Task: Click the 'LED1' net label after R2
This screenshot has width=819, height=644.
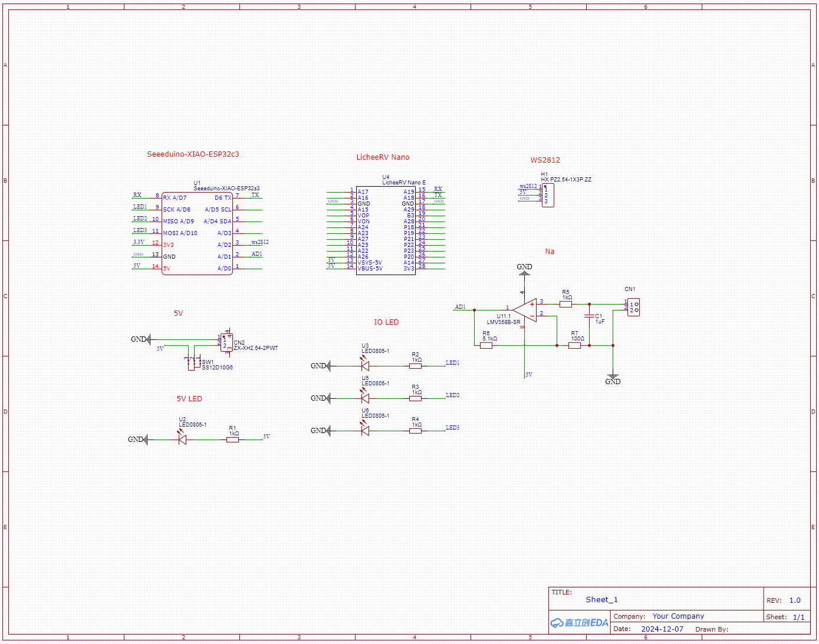Action: pos(452,363)
